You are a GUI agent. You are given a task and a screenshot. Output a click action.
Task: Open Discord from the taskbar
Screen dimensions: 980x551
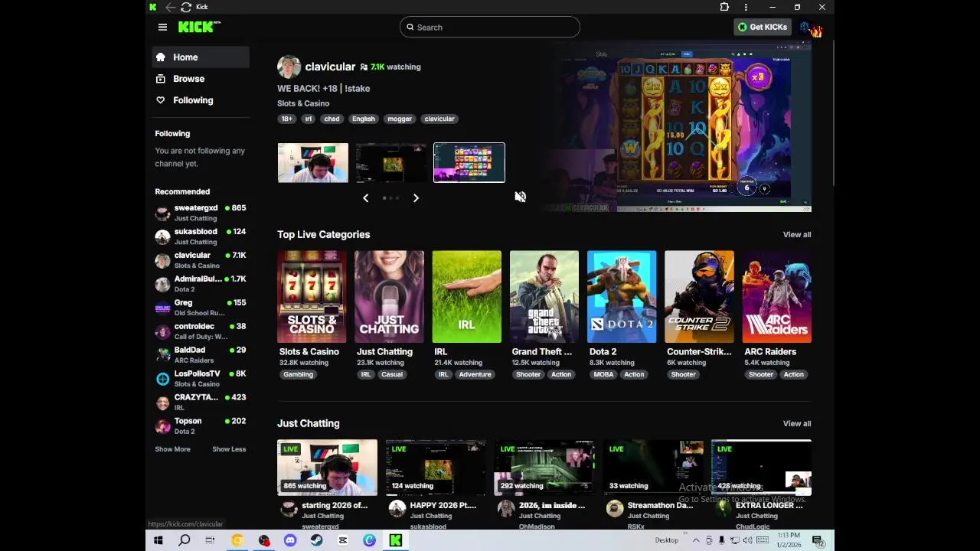[x=290, y=540]
